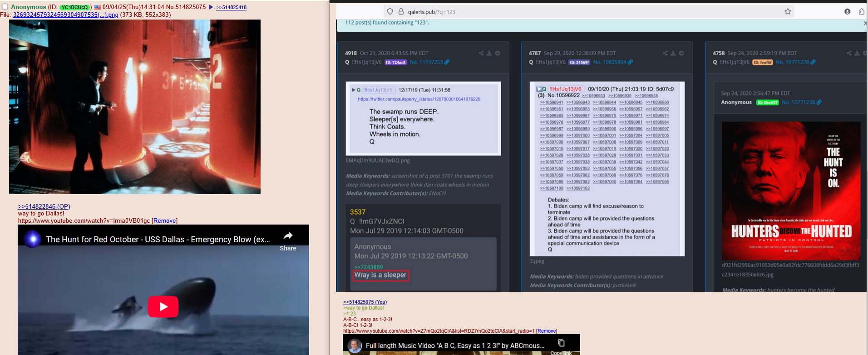Click the chain link icon beside No. 11197253
868x355 pixels.
click(447, 62)
